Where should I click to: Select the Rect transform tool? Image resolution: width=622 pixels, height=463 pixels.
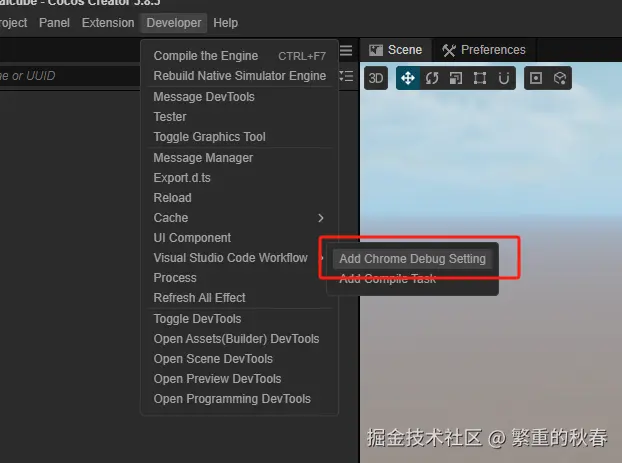[480, 78]
